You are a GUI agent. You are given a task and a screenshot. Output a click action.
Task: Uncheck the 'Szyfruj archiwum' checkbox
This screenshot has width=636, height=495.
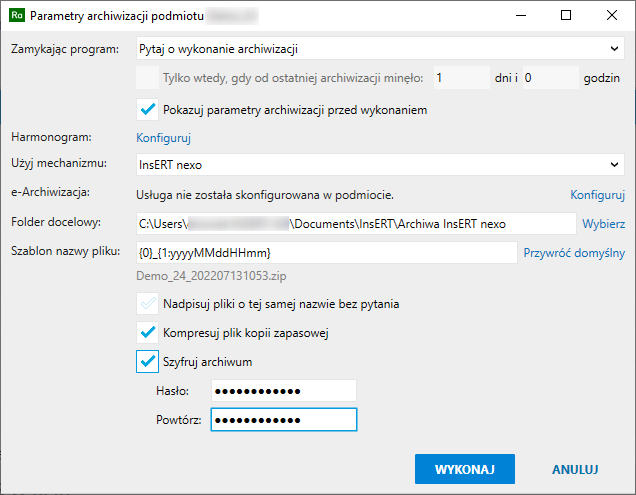point(148,361)
